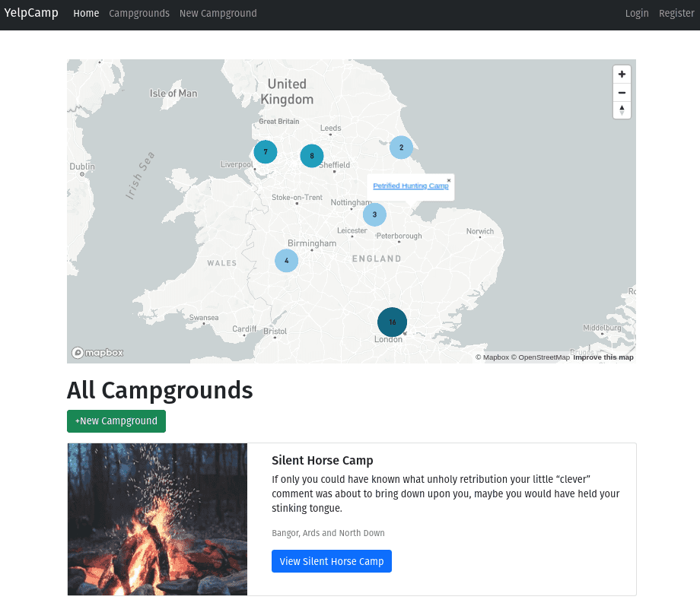Click View Silent Horse Camp button
This screenshot has height=603, width=700.
[x=332, y=561]
